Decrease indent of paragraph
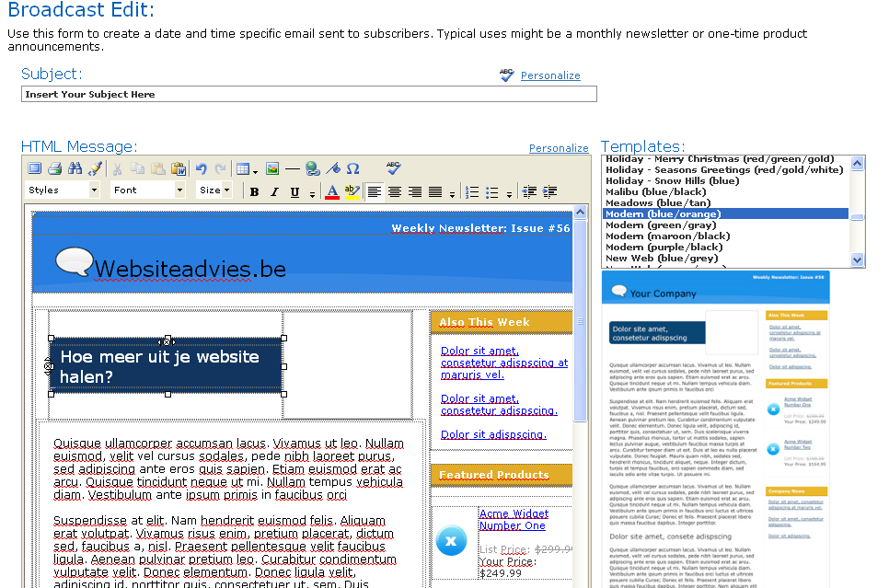This screenshot has width=889, height=588. (529, 192)
